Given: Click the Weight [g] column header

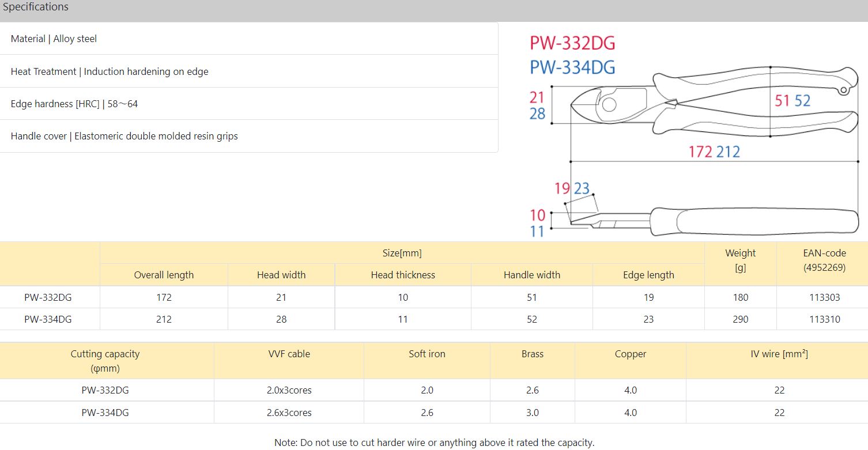Looking at the screenshot, I should (x=741, y=260).
